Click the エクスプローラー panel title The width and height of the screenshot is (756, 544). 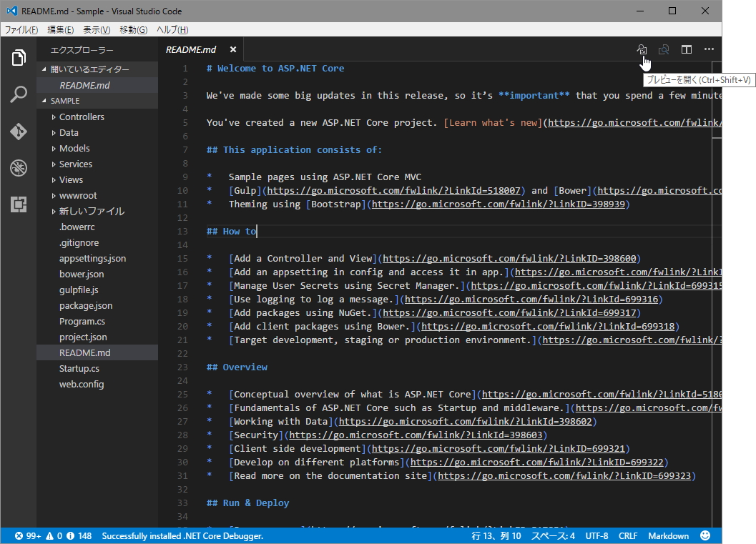pos(82,50)
